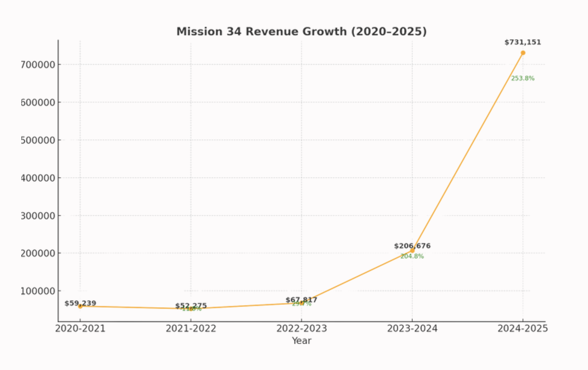Image resolution: width=588 pixels, height=370 pixels.
Task: Click the 253.8% growth label
Action: click(523, 79)
